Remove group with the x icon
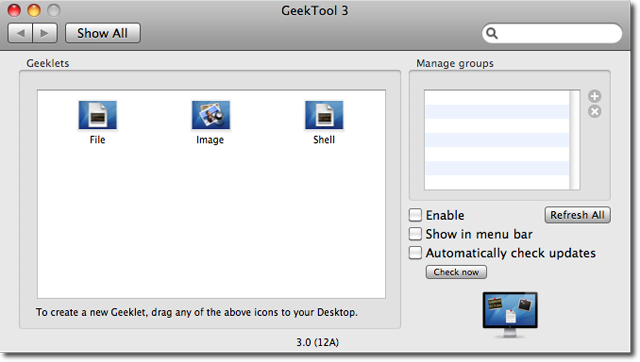The image size is (640, 362). click(595, 111)
